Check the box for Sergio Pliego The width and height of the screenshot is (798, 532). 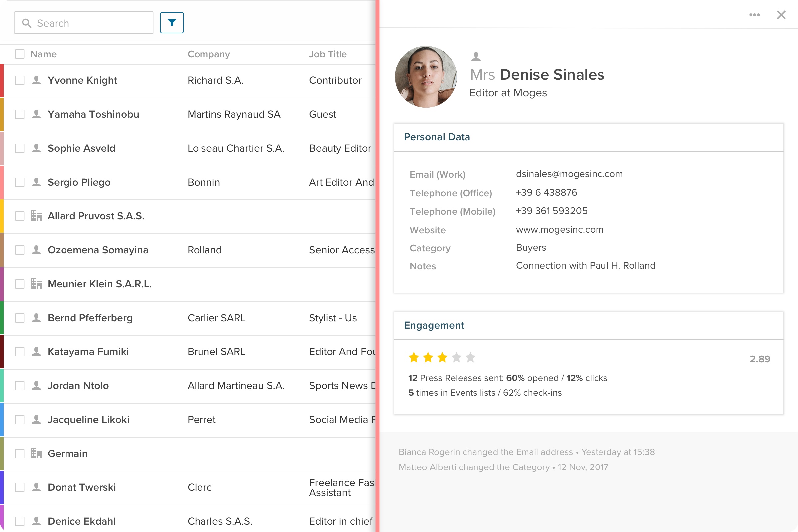[x=20, y=182]
